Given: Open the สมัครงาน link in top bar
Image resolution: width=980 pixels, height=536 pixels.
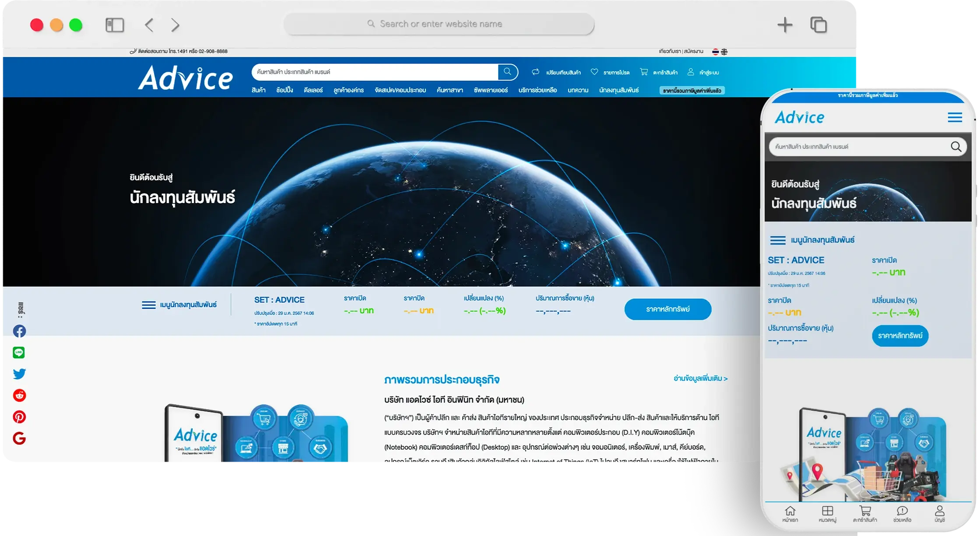Looking at the screenshot, I should (x=693, y=51).
